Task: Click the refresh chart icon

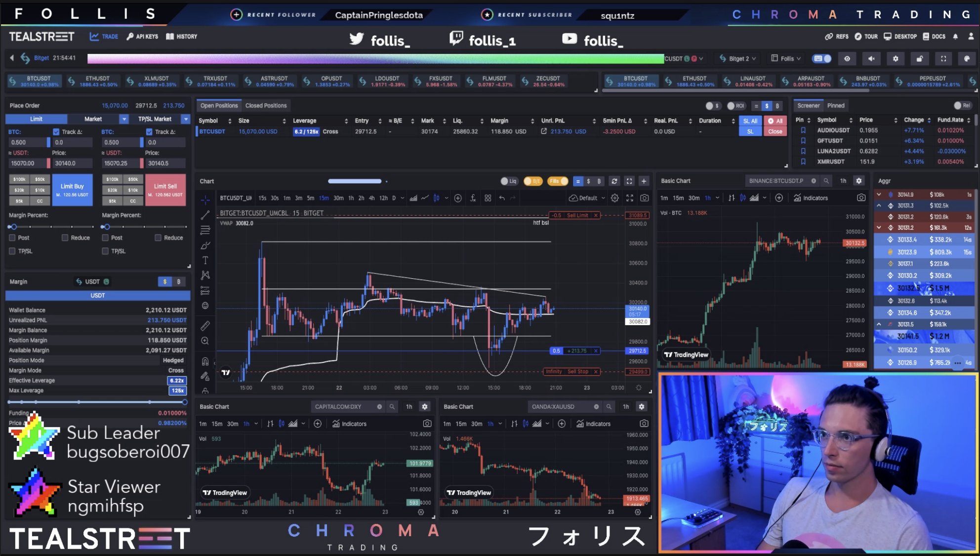Action: 614,181
